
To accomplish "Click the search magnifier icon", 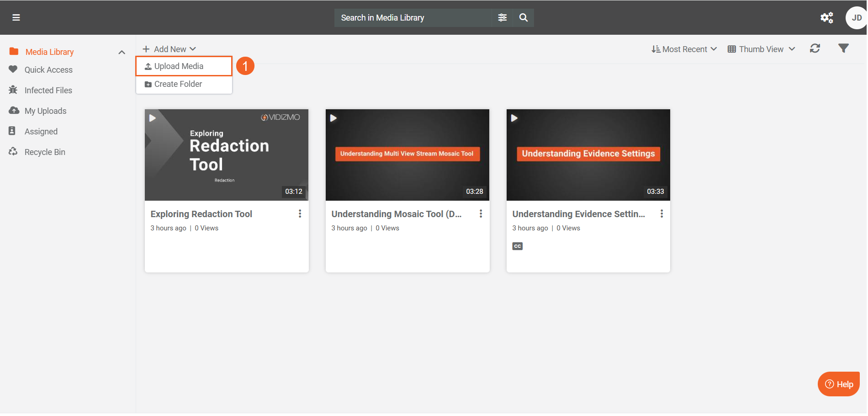I will (x=524, y=17).
